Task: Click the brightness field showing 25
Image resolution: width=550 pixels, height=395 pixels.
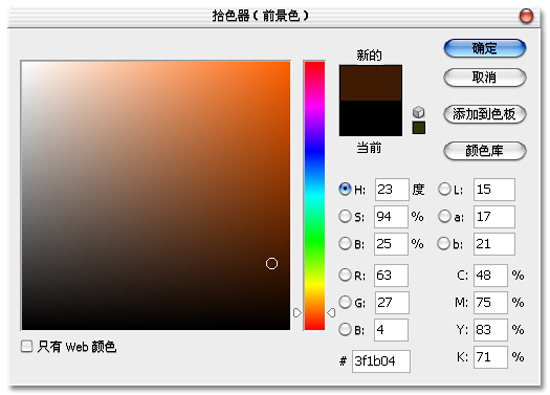Action: click(391, 244)
